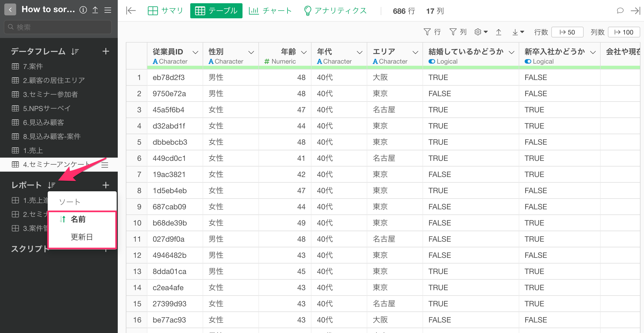The width and height of the screenshot is (644, 333).
Task: Open 8.見込み顧客-案件 data frame
Action: click(x=59, y=136)
